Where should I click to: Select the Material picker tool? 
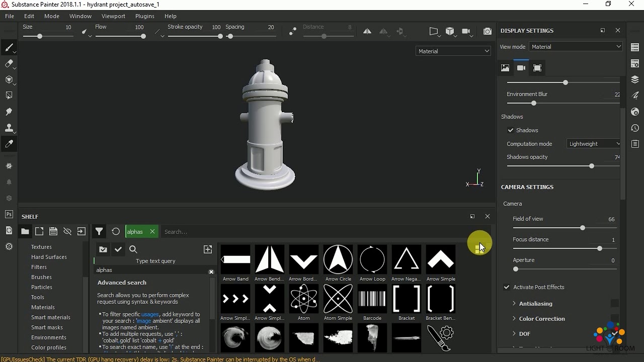[9, 144]
